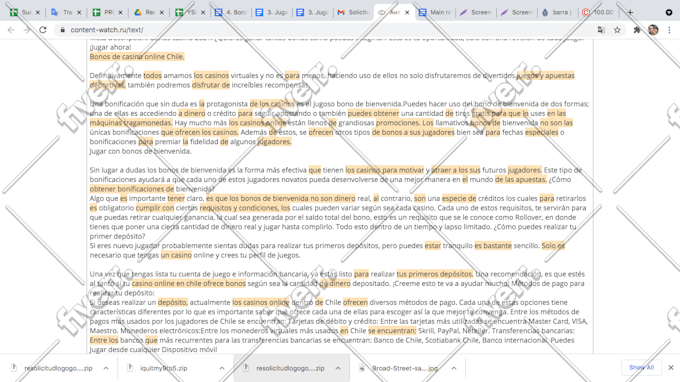Image resolution: width=680 pixels, height=382 pixels.
Task: Go back to the previous page
Action: [11, 30]
